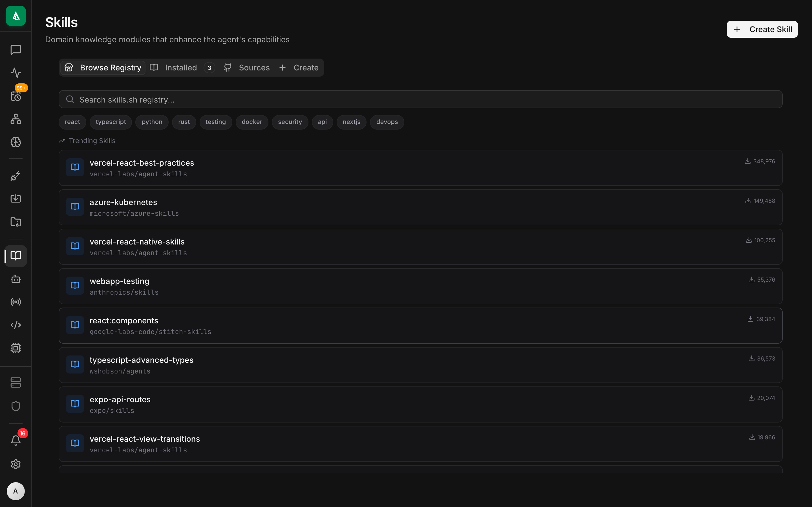Viewport: 812px width, 507px height.
Task: Toggle the react filter tag
Action: (x=72, y=122)
